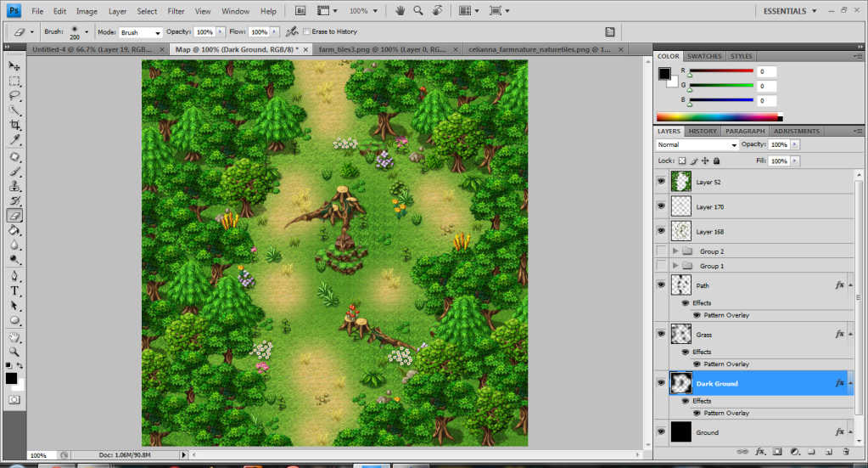
Task: Select the Brush tool
Action: coord(14,172)
